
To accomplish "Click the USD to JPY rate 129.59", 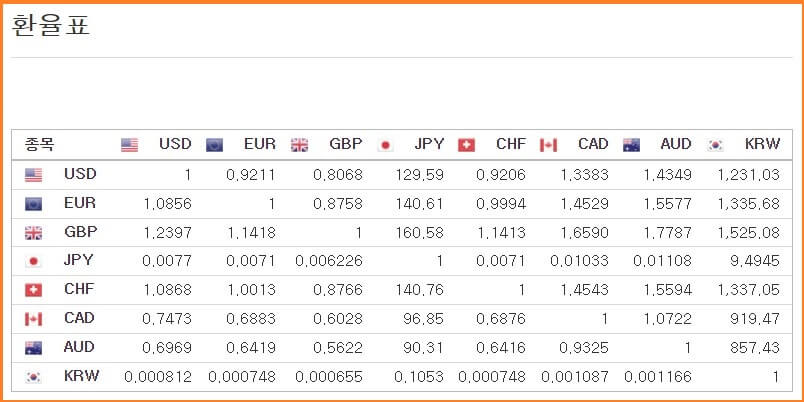I will [x=419, y=175].
